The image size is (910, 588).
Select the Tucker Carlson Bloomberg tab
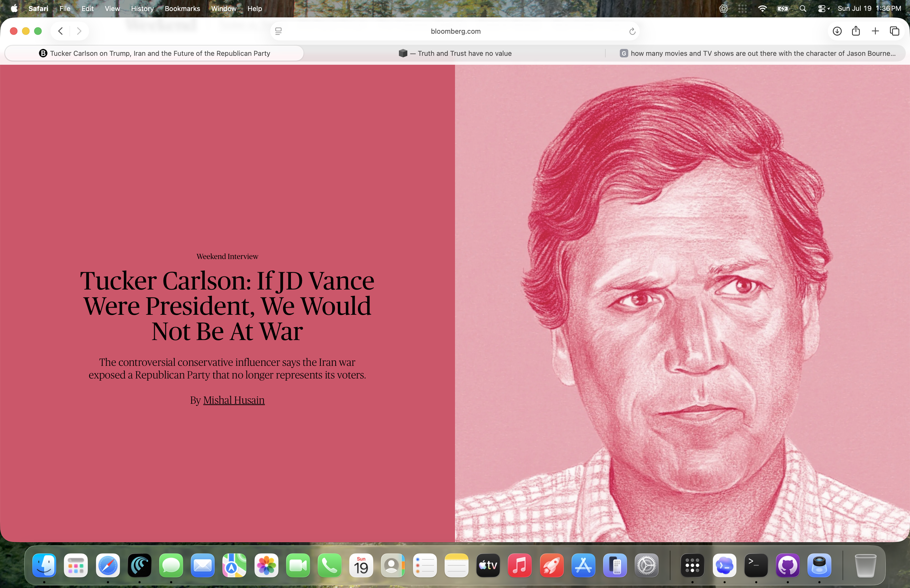154,53
